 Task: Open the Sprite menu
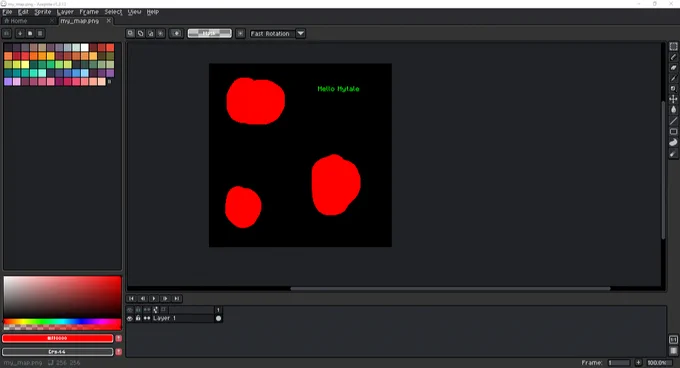coord(42,12)
